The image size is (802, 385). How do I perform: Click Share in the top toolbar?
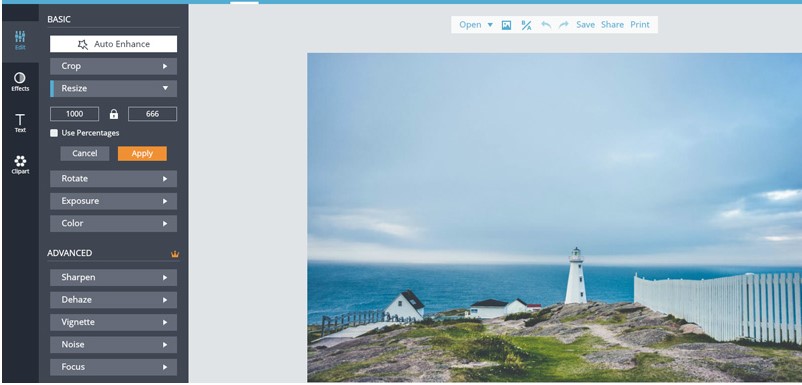(612, 25)
